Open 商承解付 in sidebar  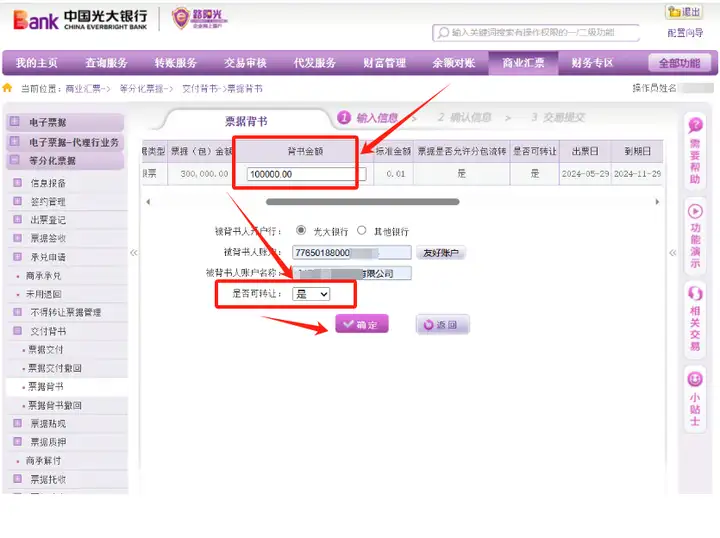(44, 460)
